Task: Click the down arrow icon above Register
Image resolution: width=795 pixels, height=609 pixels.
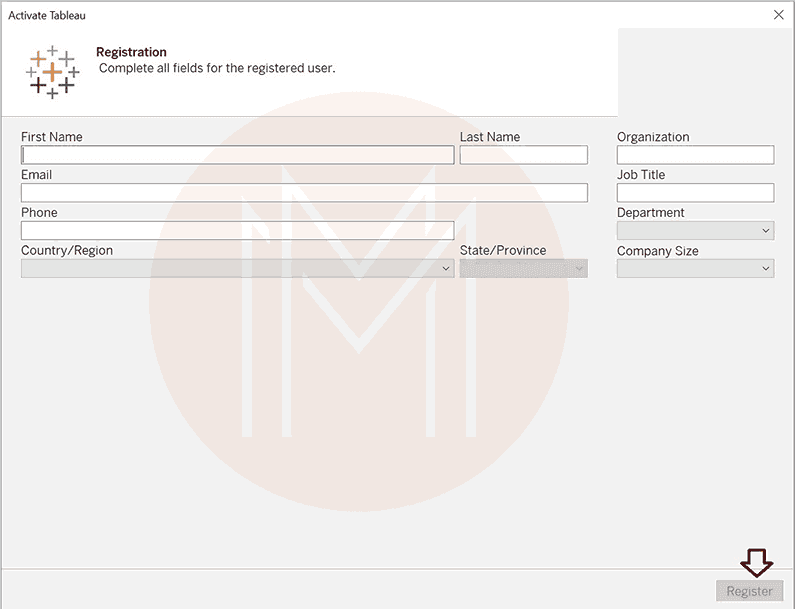Action: [x=756, y=562]
